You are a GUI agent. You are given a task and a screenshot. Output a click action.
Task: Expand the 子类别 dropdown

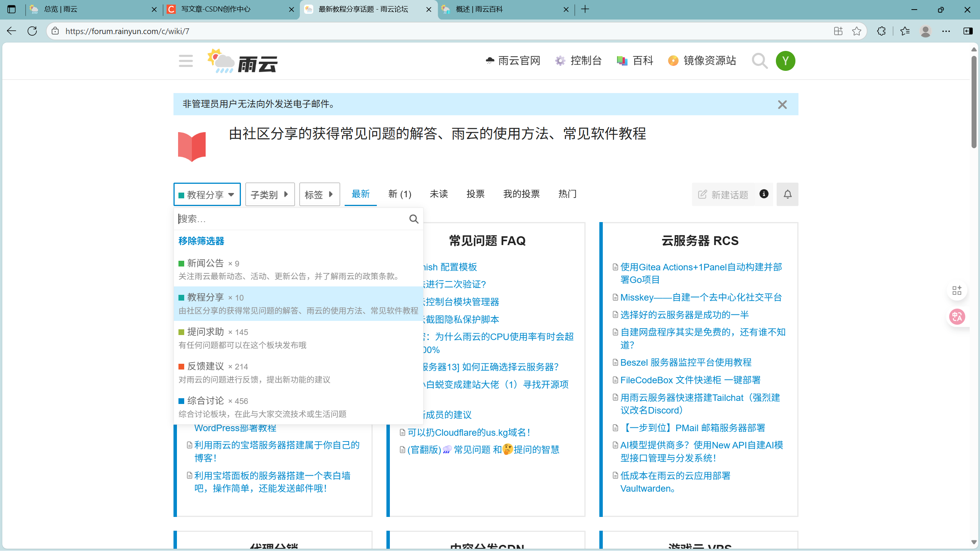tap(270, 195)
